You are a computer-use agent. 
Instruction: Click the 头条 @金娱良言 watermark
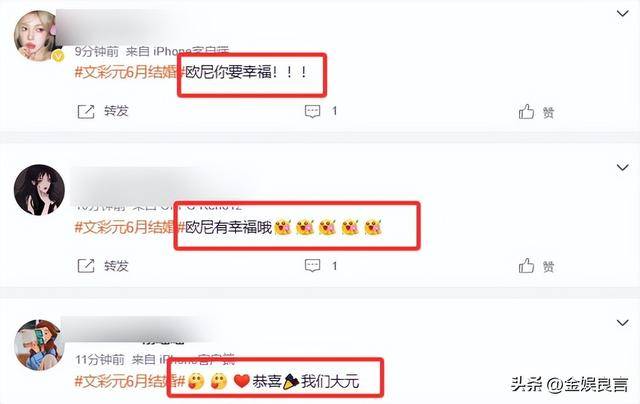(x=569, y=384)
